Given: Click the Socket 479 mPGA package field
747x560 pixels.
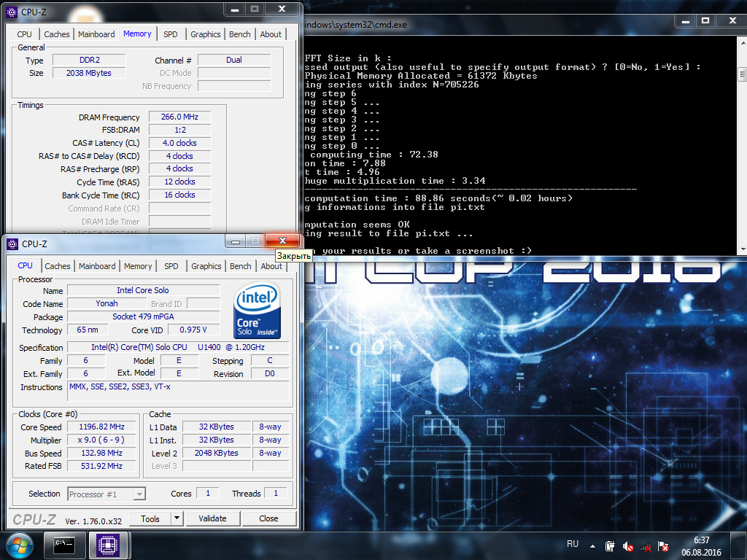Looking at the screenshot, I should point(143,316).
